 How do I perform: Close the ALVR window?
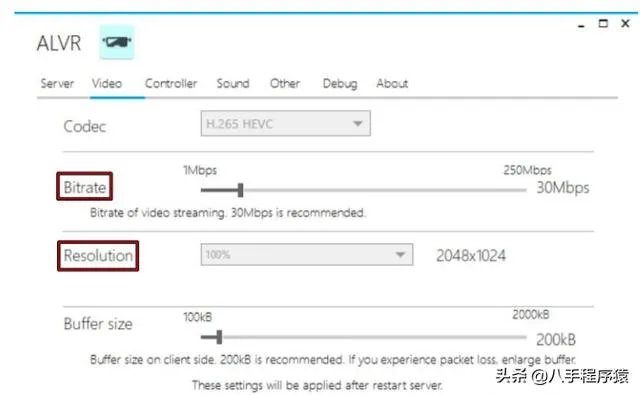point(625,24)
